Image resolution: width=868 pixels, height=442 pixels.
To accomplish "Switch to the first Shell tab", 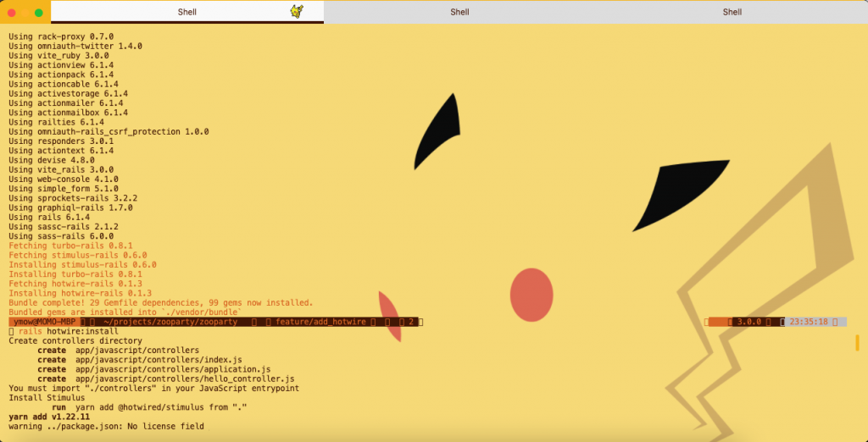I will [x=187, y=12].
